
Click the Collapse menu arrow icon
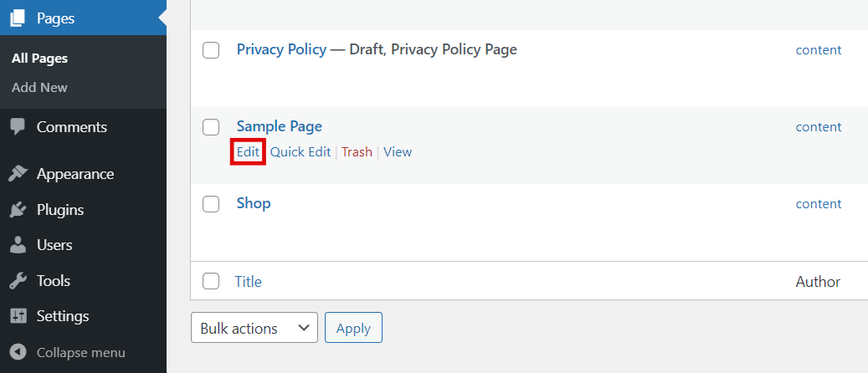point(18,352)
